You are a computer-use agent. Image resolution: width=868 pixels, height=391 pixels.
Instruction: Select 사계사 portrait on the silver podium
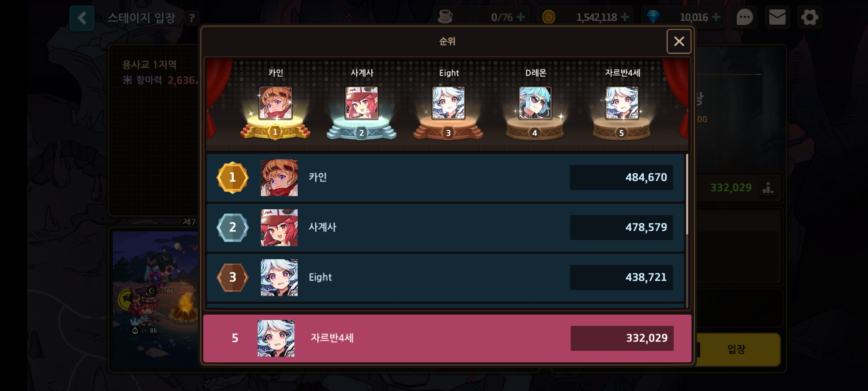pos(362,103)
